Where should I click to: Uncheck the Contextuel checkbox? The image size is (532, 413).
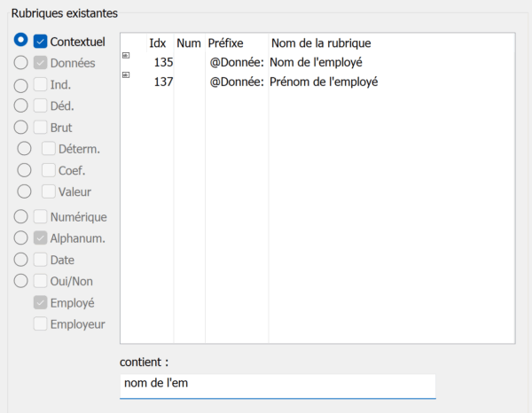point(40,42)
